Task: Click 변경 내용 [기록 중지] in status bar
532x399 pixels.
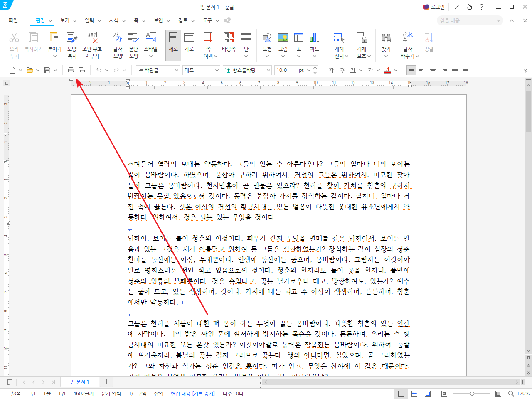Action: point(193,393)
